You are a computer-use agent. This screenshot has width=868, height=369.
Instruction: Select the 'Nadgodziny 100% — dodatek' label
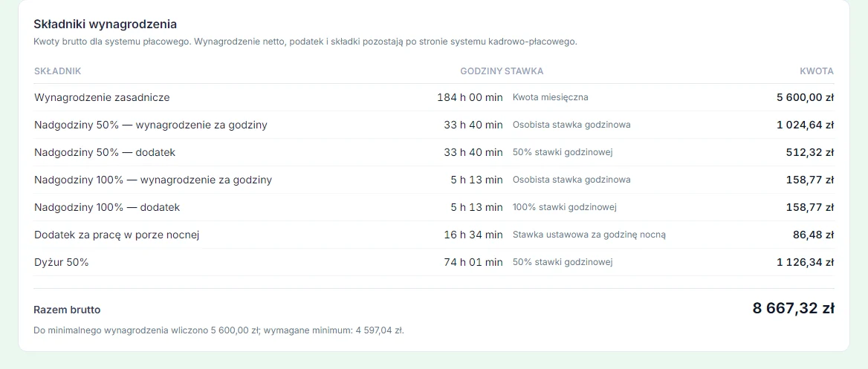[107, 207]
